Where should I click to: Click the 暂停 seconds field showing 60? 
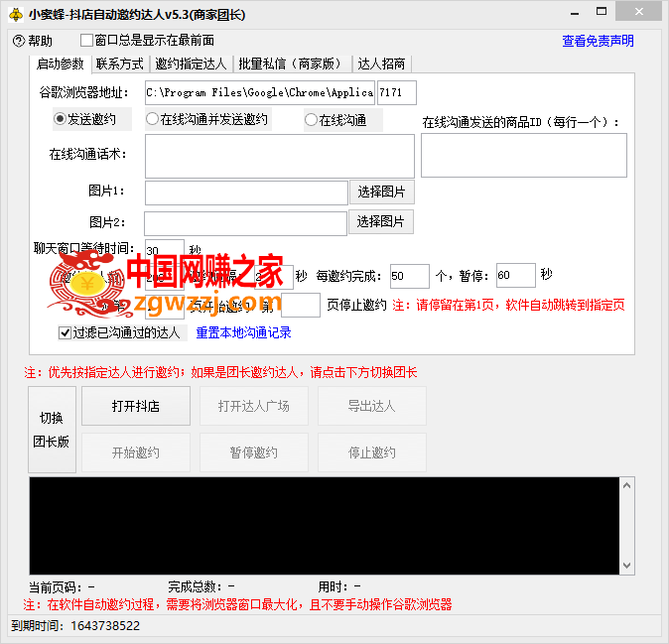[x=516, y=275]
